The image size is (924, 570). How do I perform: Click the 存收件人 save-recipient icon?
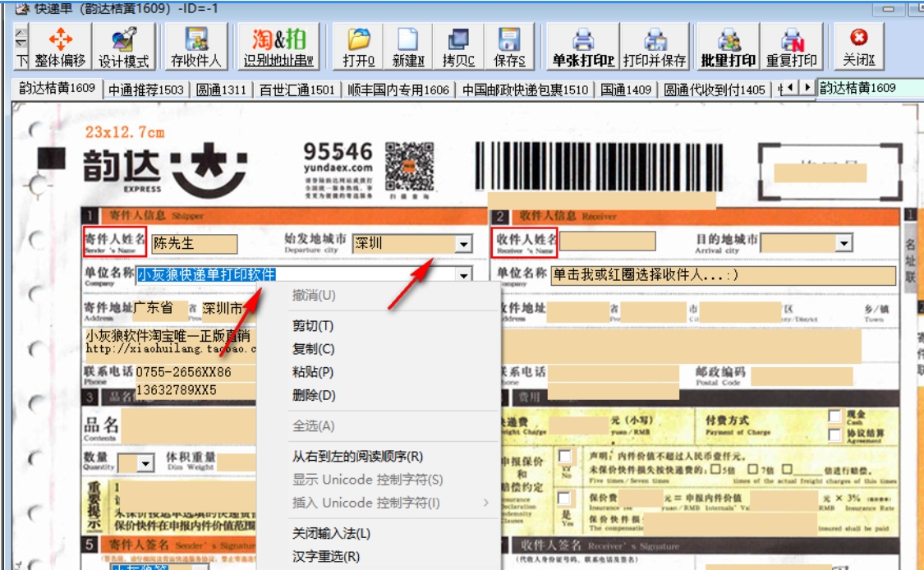click(195, 47)
